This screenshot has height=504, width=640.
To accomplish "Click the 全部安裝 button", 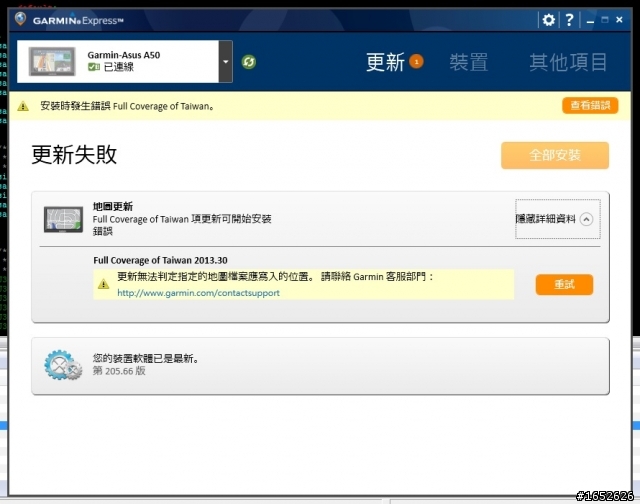I will point(555,155).
